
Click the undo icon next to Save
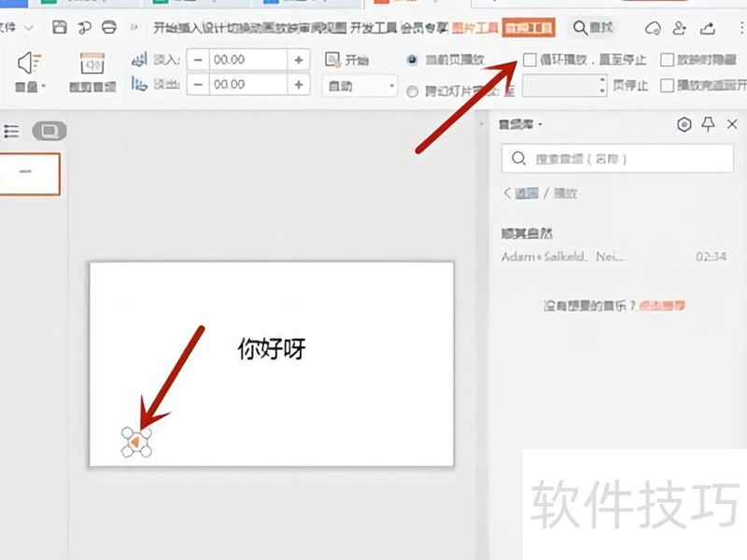pyautogui.click(x=84, y=28)
